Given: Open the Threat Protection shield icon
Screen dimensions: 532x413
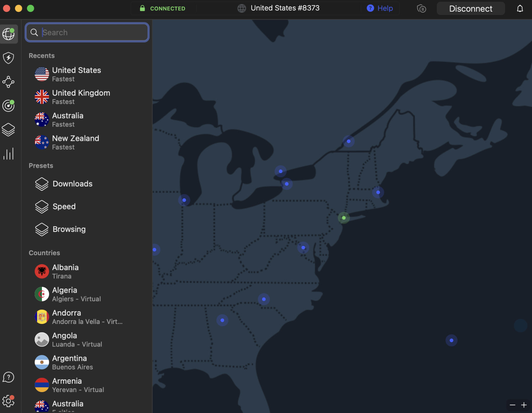Looking at the screenshot, I should [x=9, y=57].
